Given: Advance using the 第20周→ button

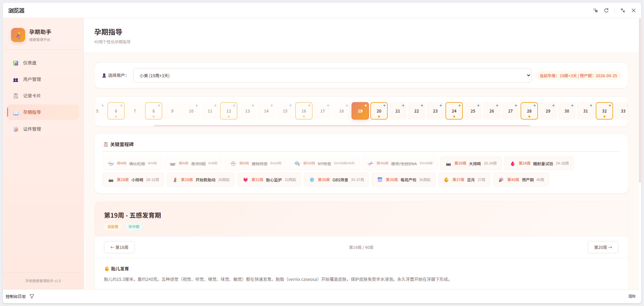Looking at the screenshot, I should coord(603,247).
